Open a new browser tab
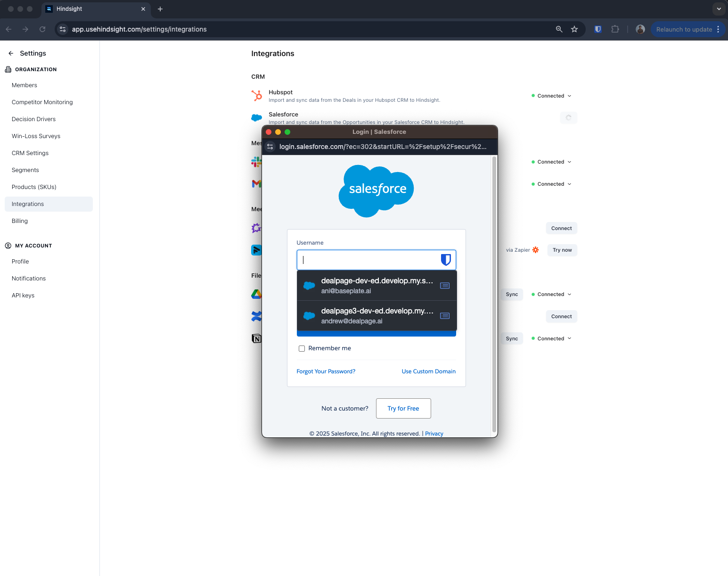This screenshot has height=576, width=728. [x=160, y=9]
